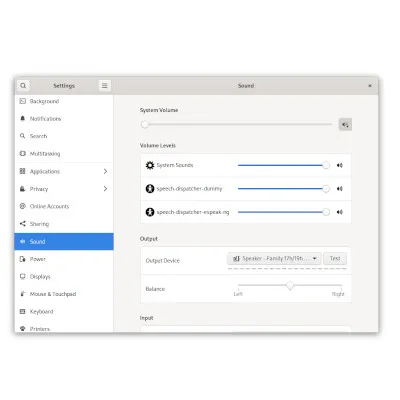
Task: Click the Sharing icon in sidebar
Action: [x=23, y=224]
